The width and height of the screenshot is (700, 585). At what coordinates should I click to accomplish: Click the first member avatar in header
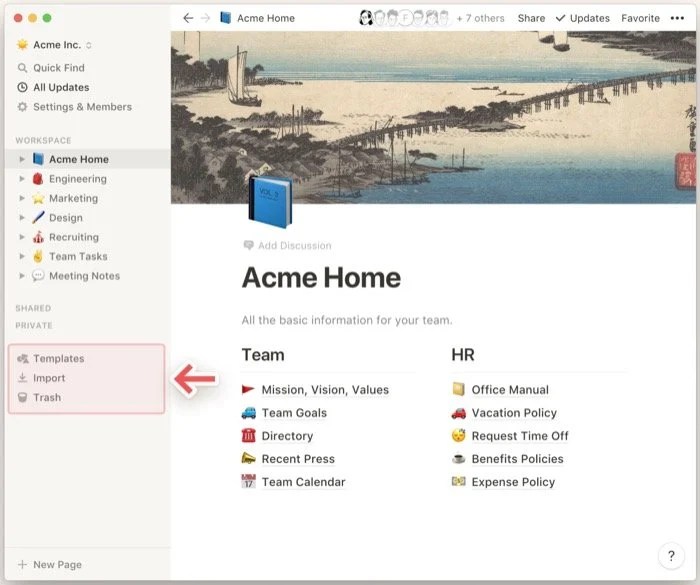coord(366,18)
